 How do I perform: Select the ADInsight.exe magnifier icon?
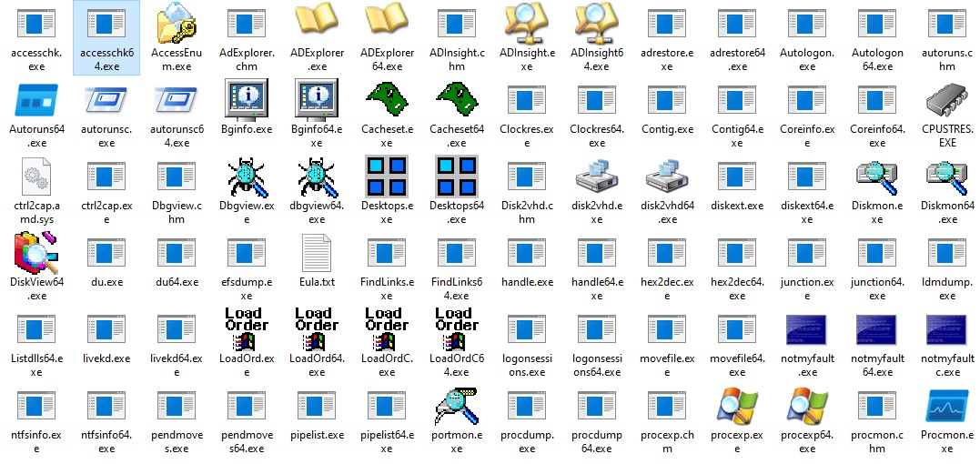pyautogui.click(x=527, y=22)
